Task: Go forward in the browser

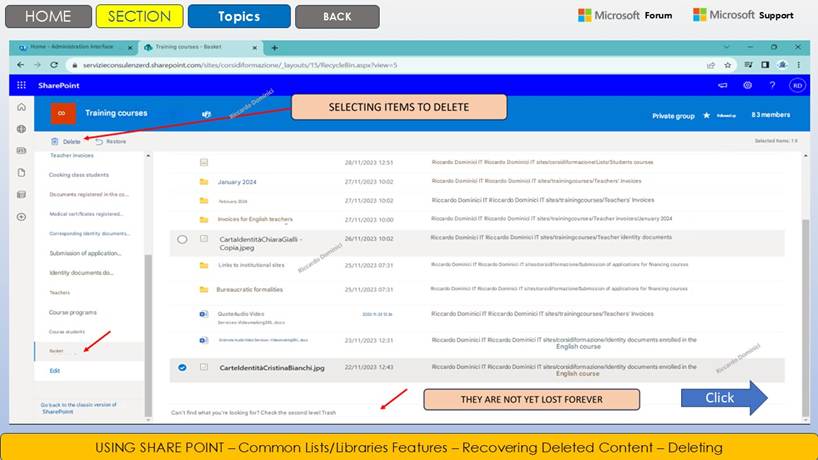Action: tap(37, 65)
